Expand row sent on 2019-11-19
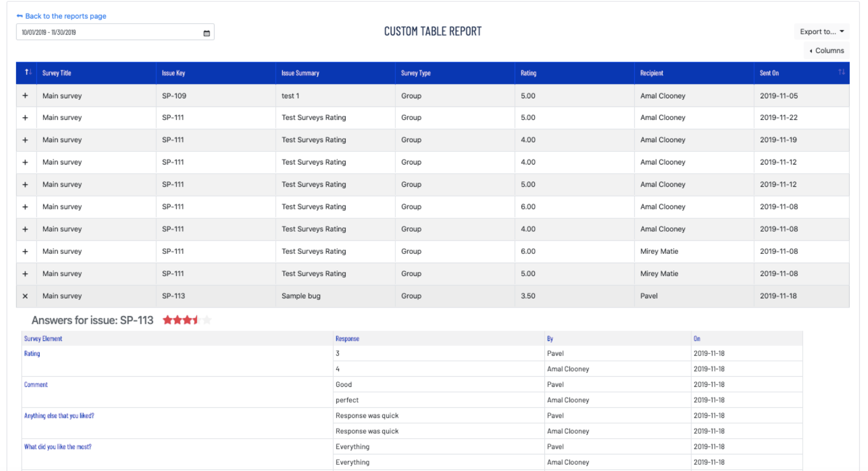Image resolution: width=868 pixels, height=471 pixels. [x=25, y=140]
